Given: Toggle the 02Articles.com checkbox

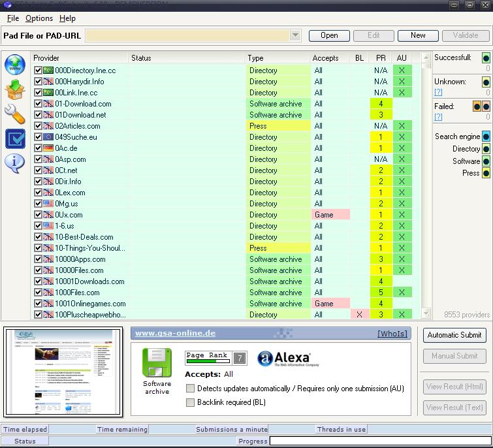Looking at the screenshot, I should pyautogui.click(x=38, y=126).
